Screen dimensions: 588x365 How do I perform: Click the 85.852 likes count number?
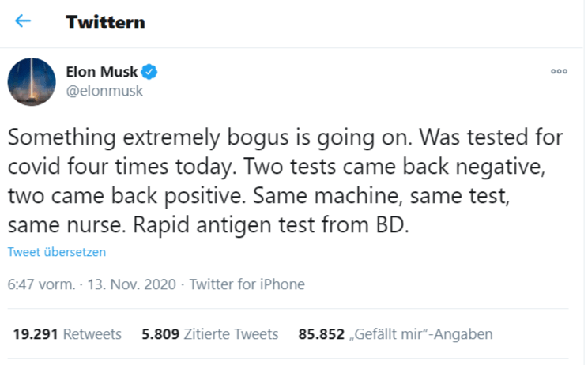[322, 334]
